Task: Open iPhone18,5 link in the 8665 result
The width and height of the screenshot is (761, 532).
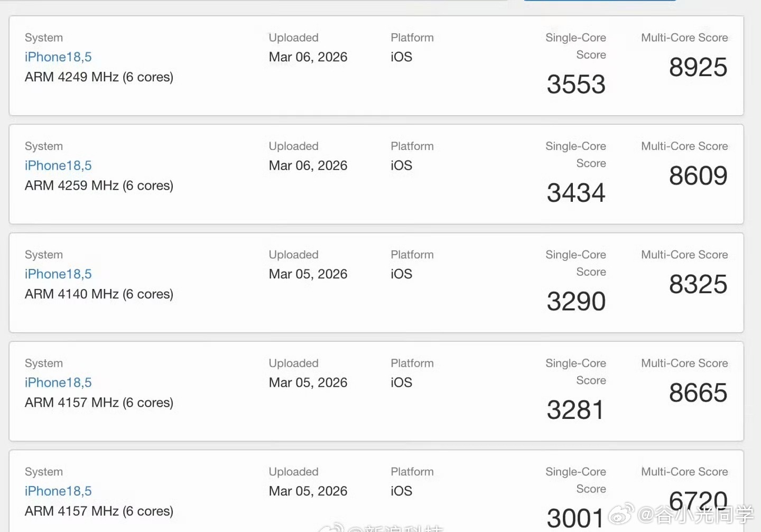Action: point(58,382)
